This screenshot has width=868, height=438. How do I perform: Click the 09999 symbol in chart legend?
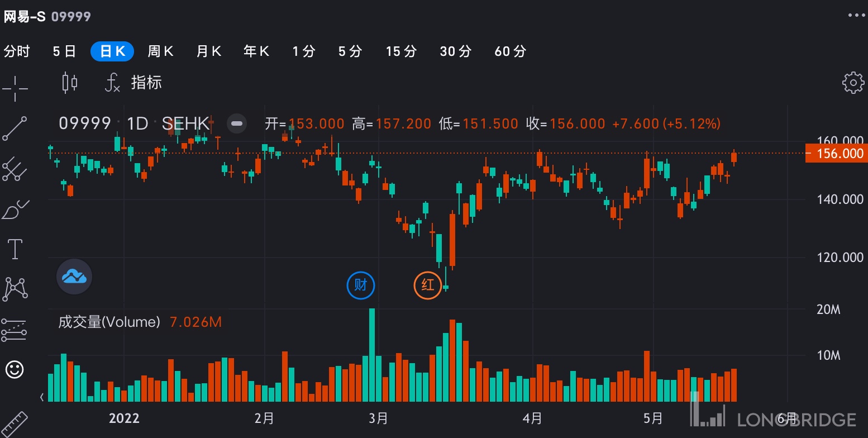pos(85,123)
